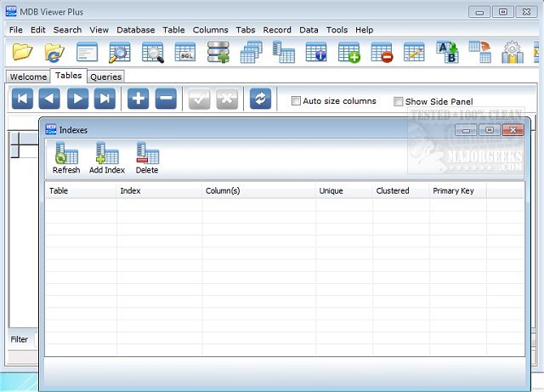Delete record with minus button
Viewport: 544px width, 392px height.
pyautogui.click(x=166, y=99)
